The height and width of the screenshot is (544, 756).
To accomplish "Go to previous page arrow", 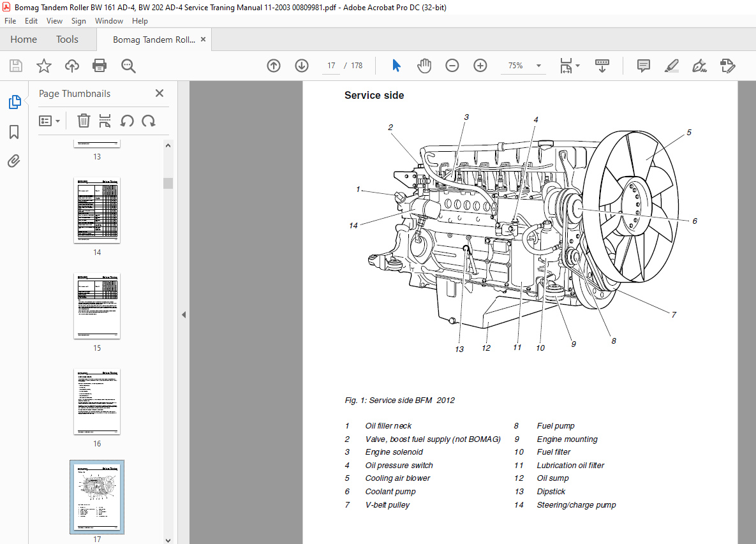I will (x=274, y=66).
